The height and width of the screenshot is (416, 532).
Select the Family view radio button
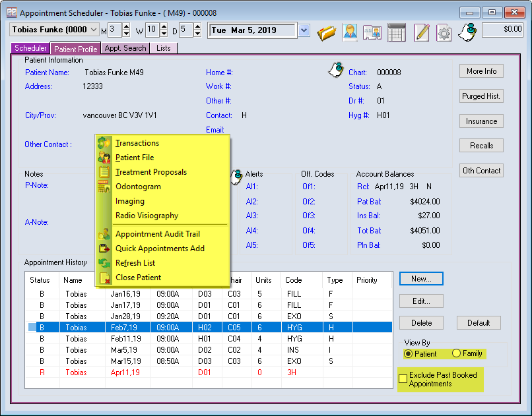456,354
